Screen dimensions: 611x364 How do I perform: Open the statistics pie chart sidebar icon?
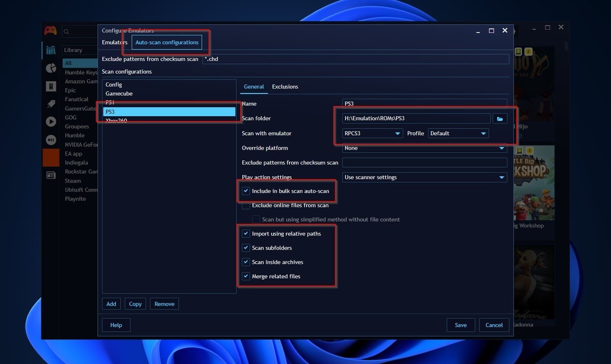click(x=51, y=68)
